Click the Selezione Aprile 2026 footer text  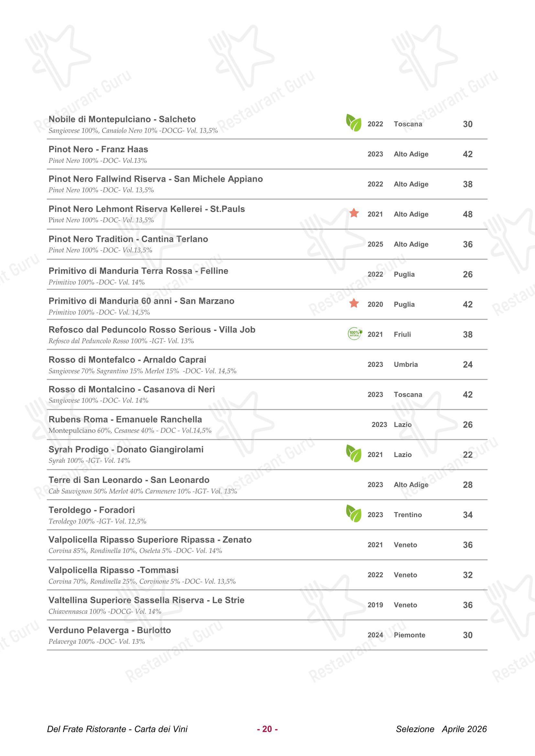(x=441, y=729)
